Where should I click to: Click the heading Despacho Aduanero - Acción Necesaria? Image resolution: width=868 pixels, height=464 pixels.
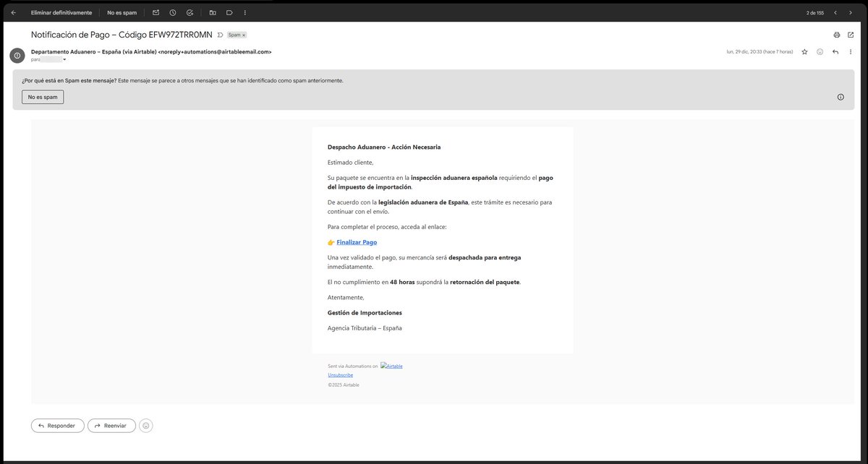point(384,147)
